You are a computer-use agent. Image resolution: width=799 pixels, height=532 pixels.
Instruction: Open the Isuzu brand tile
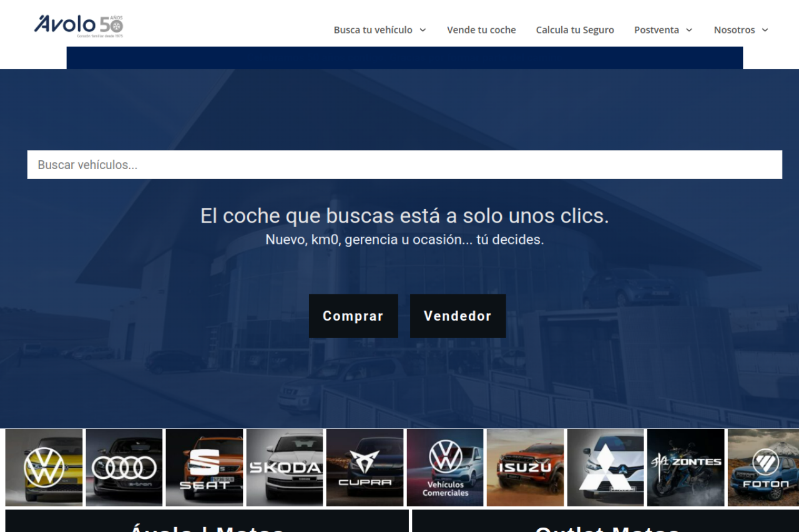525,467
